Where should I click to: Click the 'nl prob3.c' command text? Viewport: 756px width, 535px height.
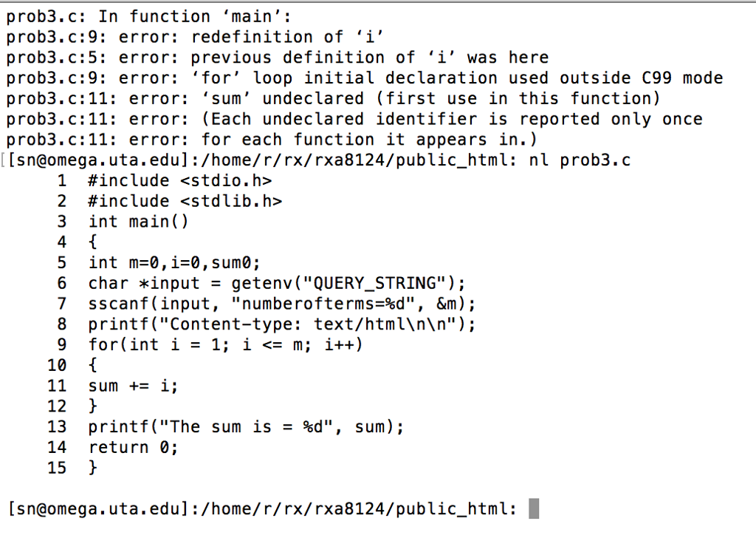pyautogui.click(x=580, y=160)
